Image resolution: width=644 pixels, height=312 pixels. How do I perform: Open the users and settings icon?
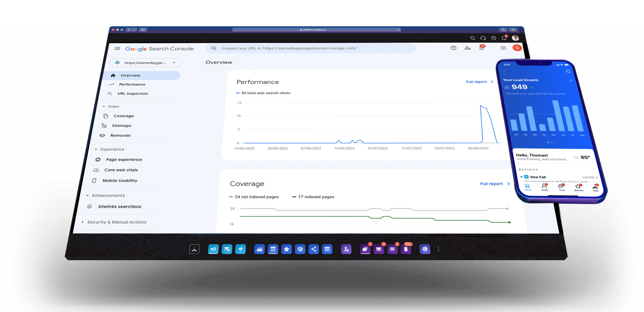(467, 48)
